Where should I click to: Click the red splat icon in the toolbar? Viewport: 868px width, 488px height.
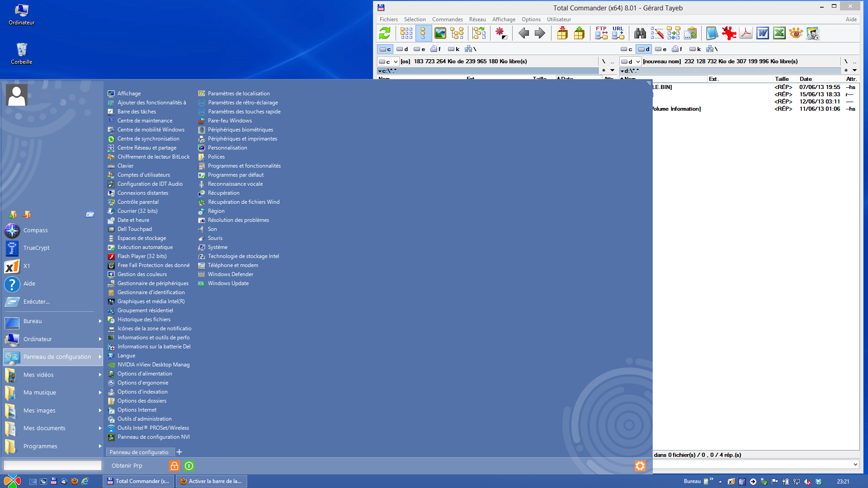[729, 33]
